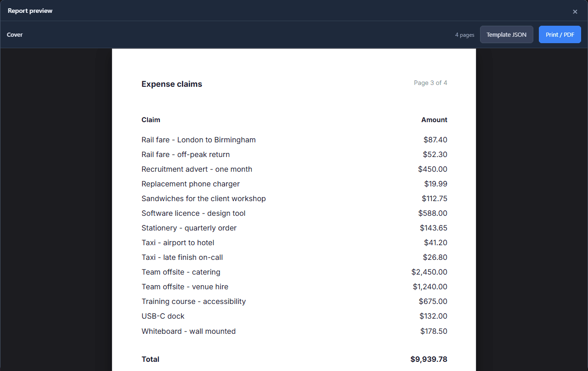
Task: Select 'Software licence - design tool' claim
Action: pyautogui.click(x=193, y=213)
